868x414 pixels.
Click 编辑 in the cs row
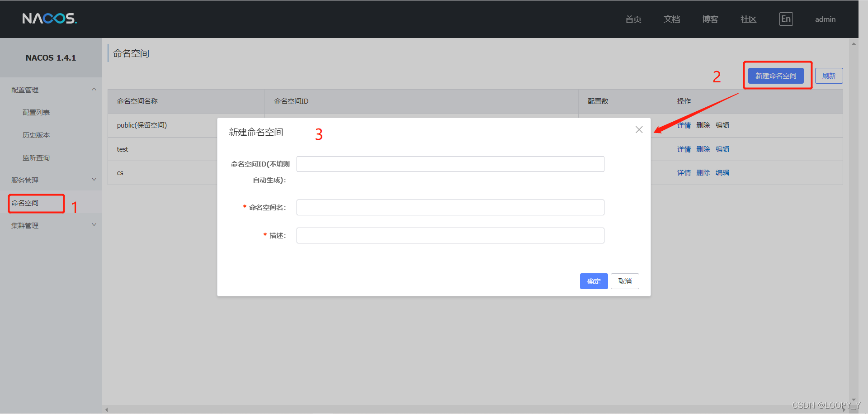pos(722,173)
